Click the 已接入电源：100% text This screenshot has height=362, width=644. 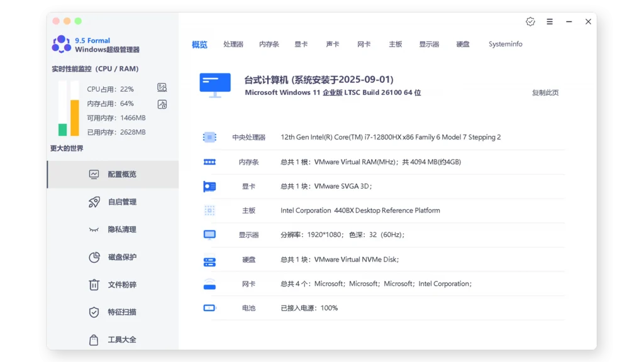309,308
